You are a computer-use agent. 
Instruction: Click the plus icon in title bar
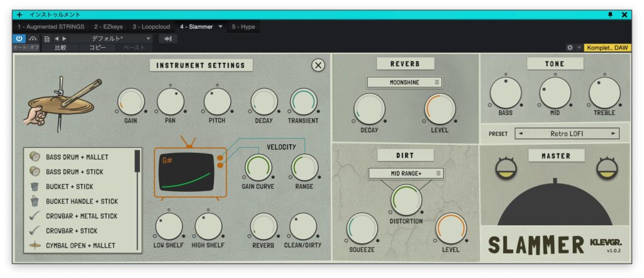[x=19, y=14]
